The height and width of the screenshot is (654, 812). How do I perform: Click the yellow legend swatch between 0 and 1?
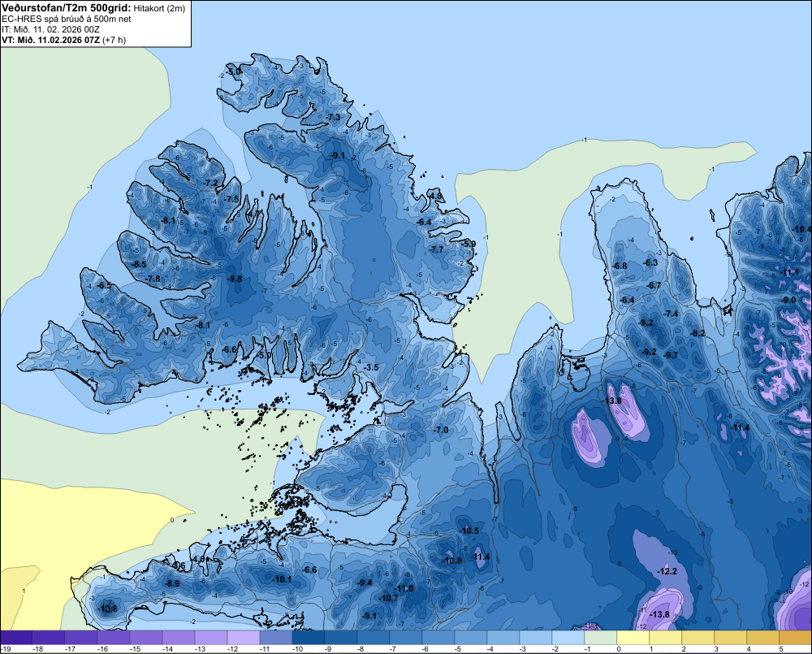(x=633, y=638)
